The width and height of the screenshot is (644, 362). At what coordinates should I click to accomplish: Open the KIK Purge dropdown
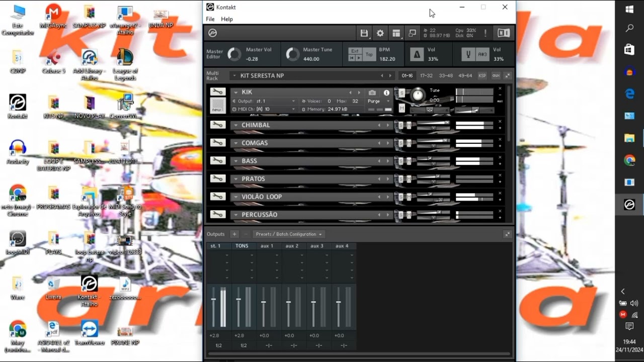379,101
